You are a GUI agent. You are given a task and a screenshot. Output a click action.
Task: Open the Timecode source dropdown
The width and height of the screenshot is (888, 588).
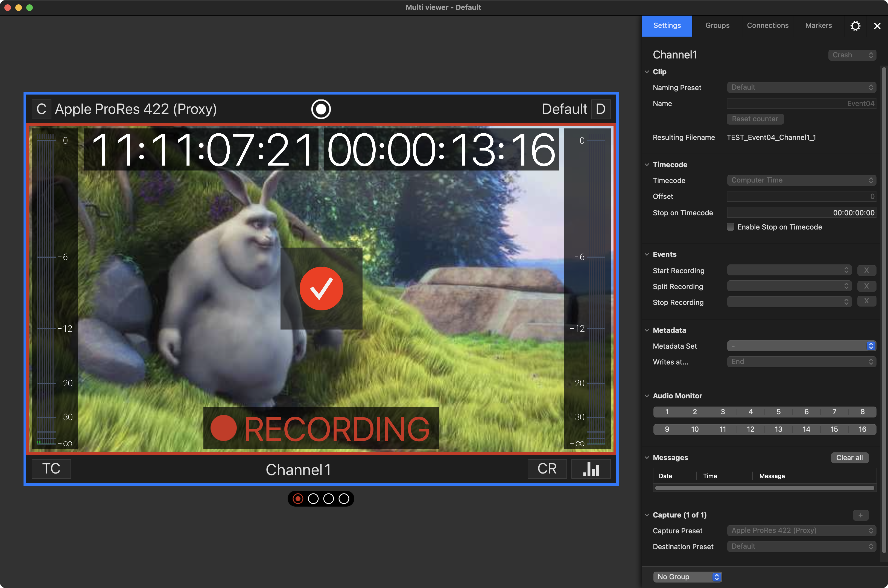tap(801, 180)
